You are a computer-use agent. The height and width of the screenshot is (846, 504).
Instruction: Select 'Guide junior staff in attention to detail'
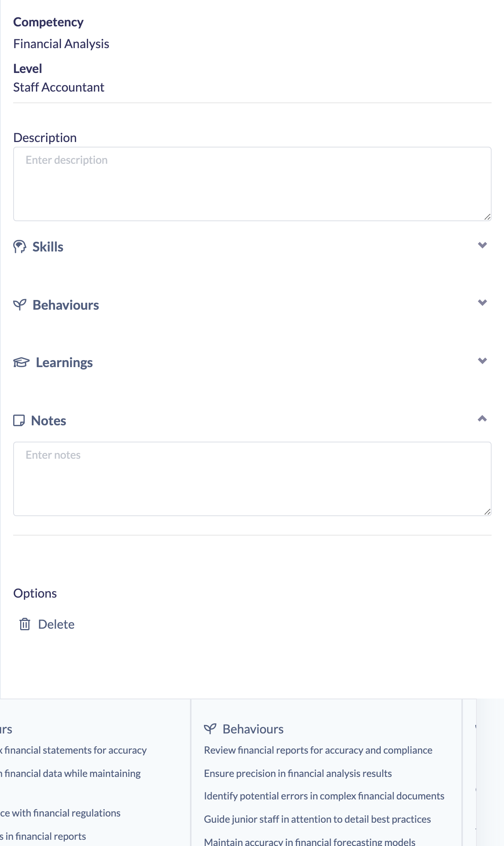(318, 819)
